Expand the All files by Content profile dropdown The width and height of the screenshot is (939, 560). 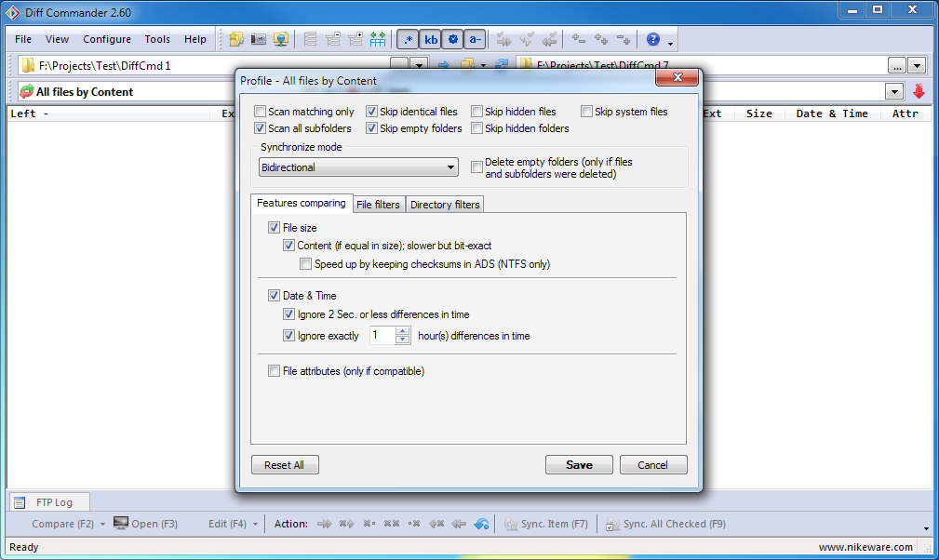click(x=894, y=91)
